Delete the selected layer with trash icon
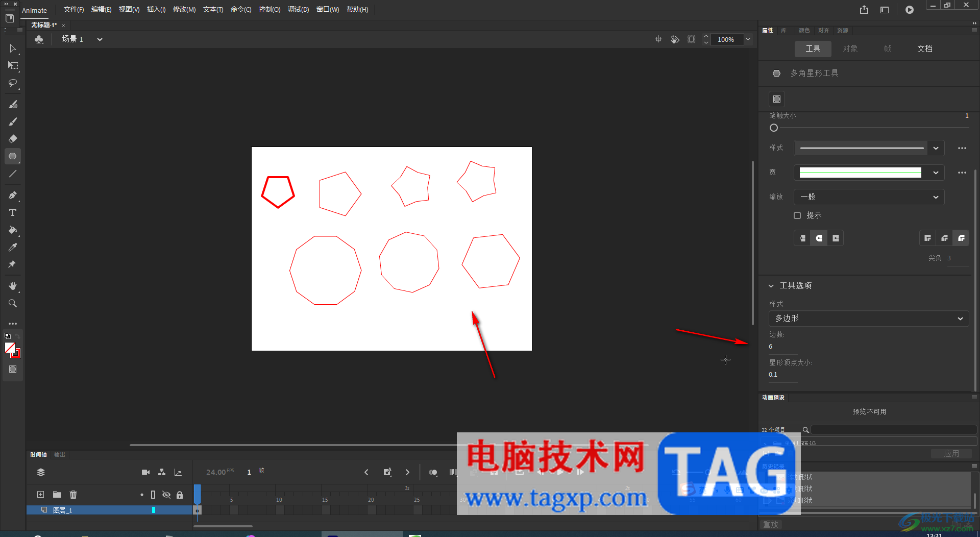 point(73,494)
